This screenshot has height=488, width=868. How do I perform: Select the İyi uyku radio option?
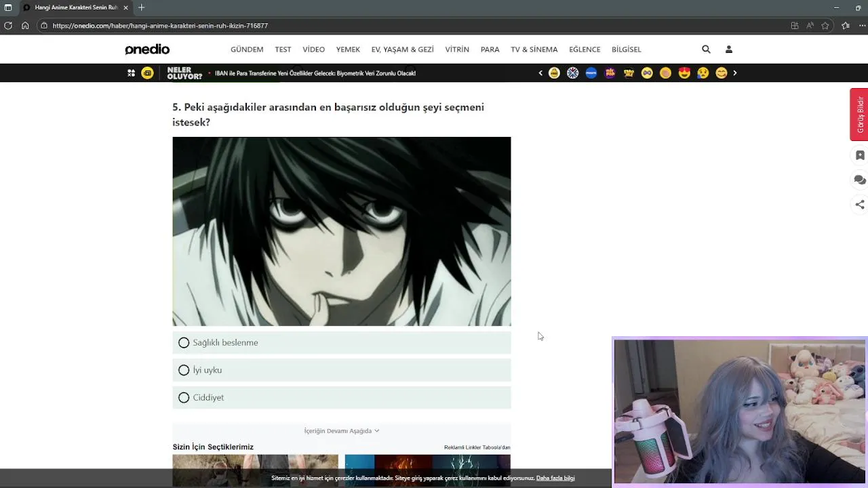coord(342,370)
